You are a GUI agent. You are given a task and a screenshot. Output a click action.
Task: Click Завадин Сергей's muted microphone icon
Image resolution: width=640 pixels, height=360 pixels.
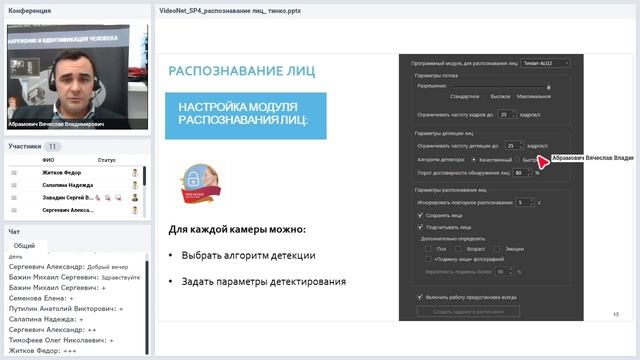point(98,198)
